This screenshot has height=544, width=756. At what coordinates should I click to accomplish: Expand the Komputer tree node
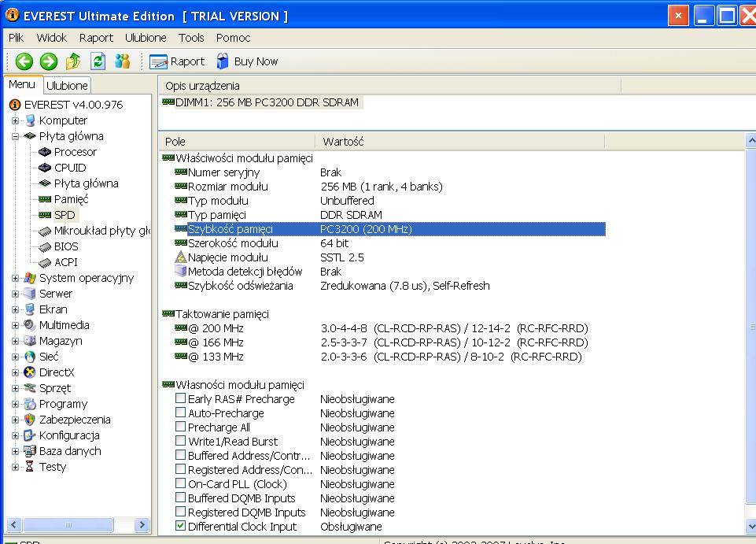click(x=15, y=120)
